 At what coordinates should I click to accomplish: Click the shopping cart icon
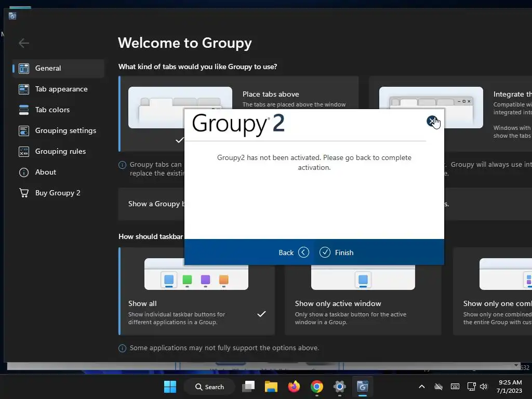24,193
